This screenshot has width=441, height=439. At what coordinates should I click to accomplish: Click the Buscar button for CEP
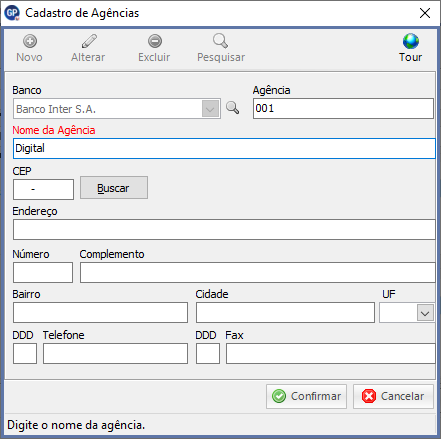click(114, 188)
